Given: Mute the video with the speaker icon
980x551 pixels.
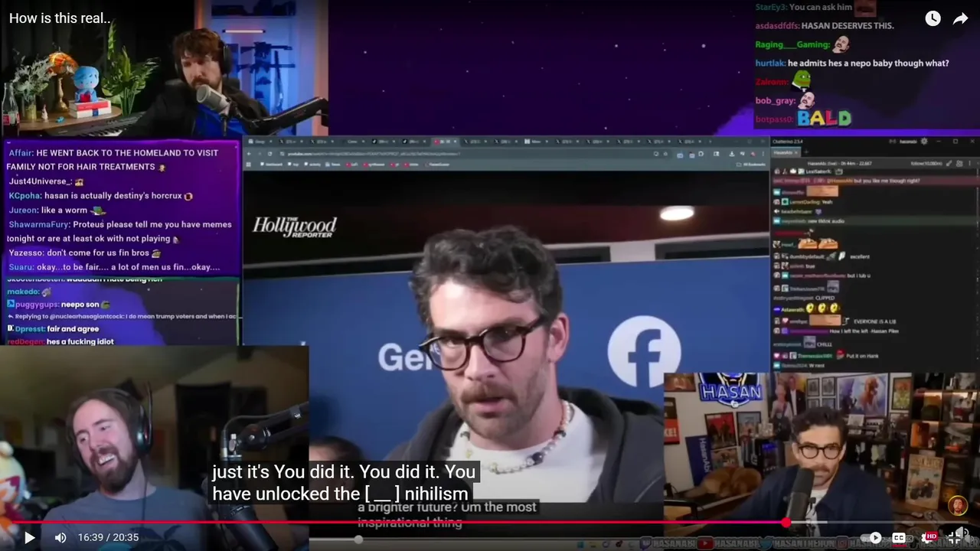Looking at the screenshot, I should (x=60, y=537).
